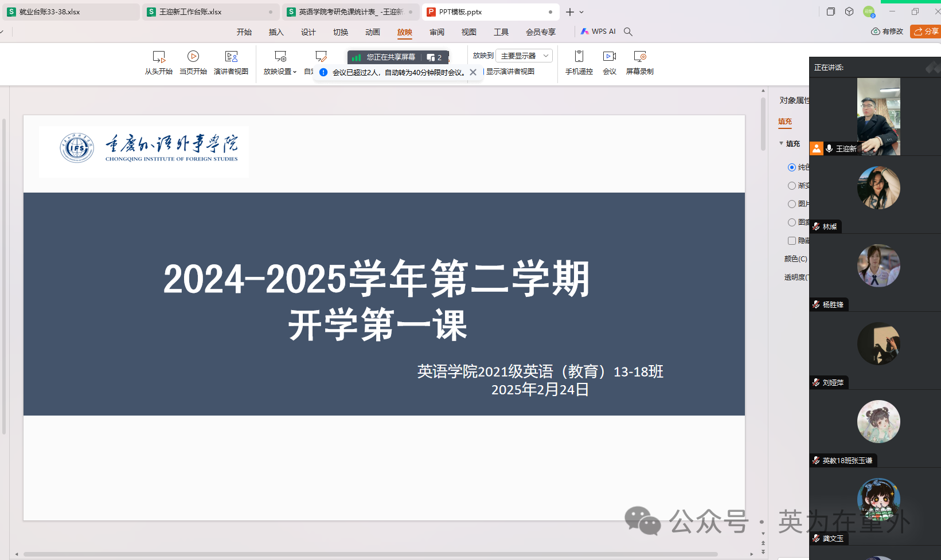Image resolution: width=941 pixels, height=560 pixels.
Task: Open the 主要显示器 display dropdown
Action: [x=524, y=56]
